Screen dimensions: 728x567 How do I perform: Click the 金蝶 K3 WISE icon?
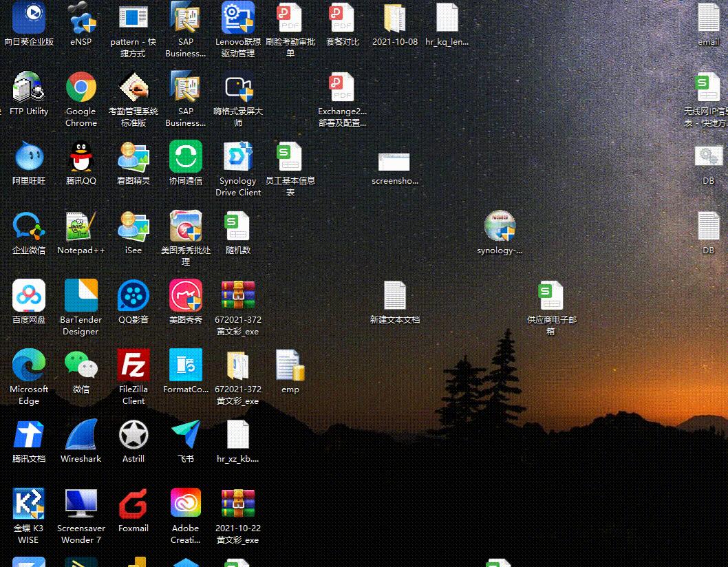click(x=29, y=504)
